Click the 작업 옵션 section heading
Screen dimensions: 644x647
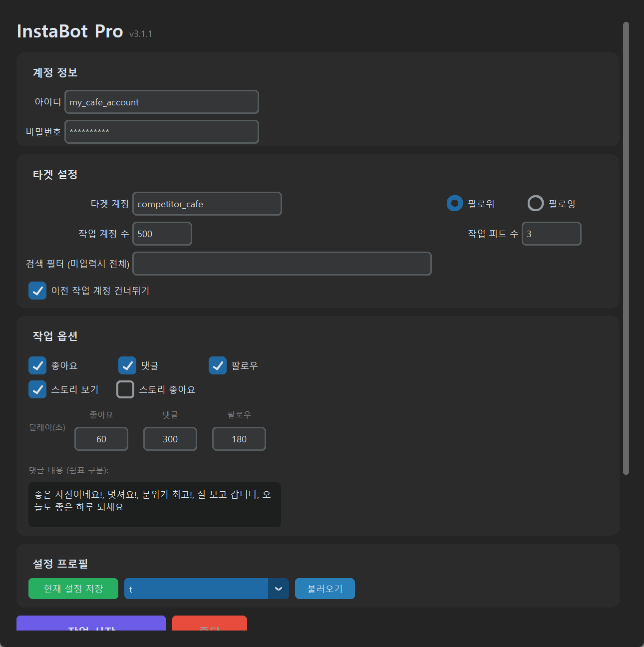(x=55, y=336)
